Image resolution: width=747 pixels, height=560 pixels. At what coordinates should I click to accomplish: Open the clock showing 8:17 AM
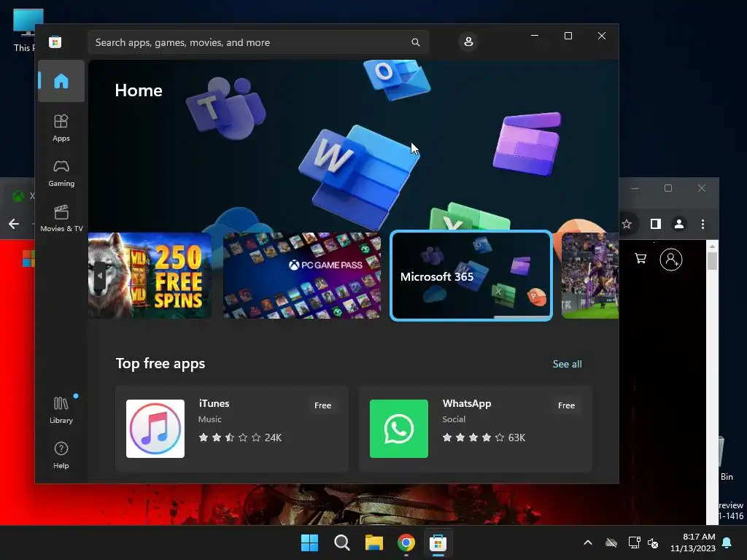click(x=693, y=542)
